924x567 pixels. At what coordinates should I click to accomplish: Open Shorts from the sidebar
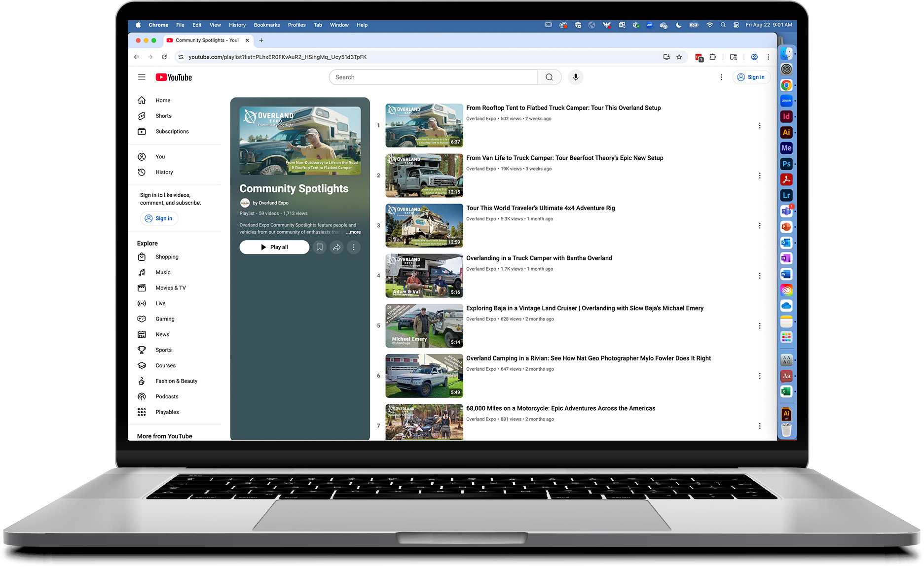click(x=163, y=116)
